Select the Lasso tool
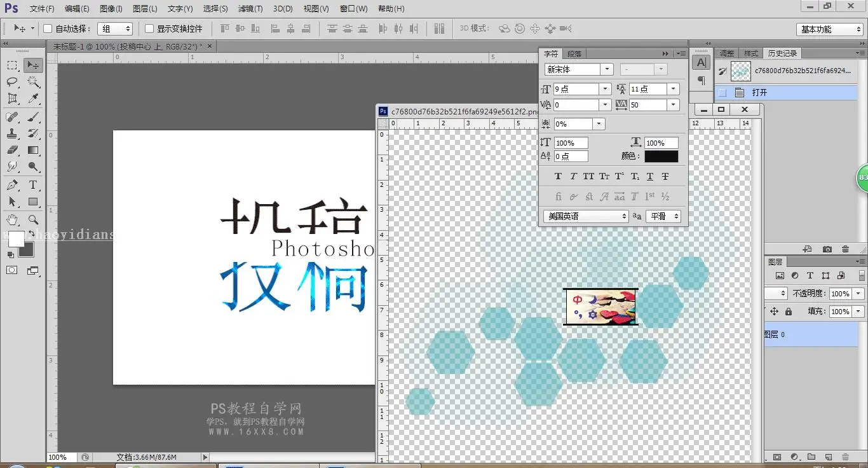The height and width of the screenshot is (468, 868). [12, 82]
